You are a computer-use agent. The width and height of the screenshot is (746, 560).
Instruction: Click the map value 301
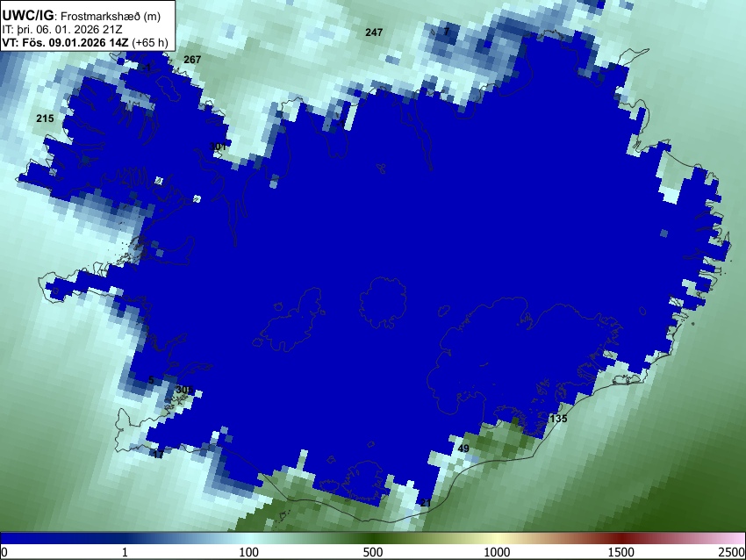pyautogui.click(x=218, y=147)
